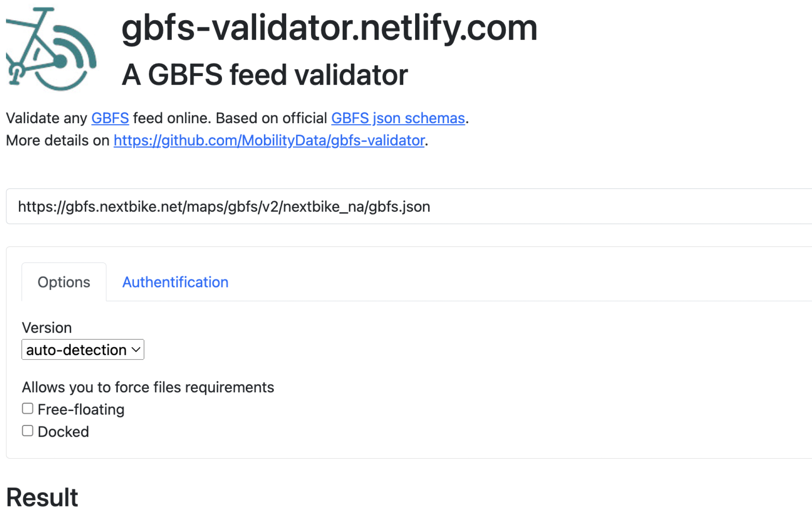This screenshot has height=512, width=812.
Task: Click the A GBFS feed validator subtitle
Action: tap(265, 74)
